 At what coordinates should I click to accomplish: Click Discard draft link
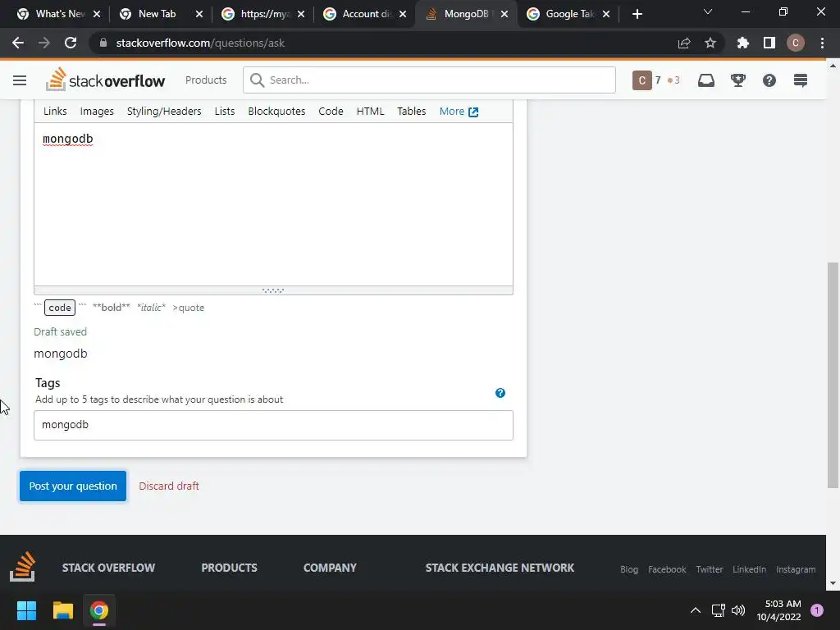[169, 486]
